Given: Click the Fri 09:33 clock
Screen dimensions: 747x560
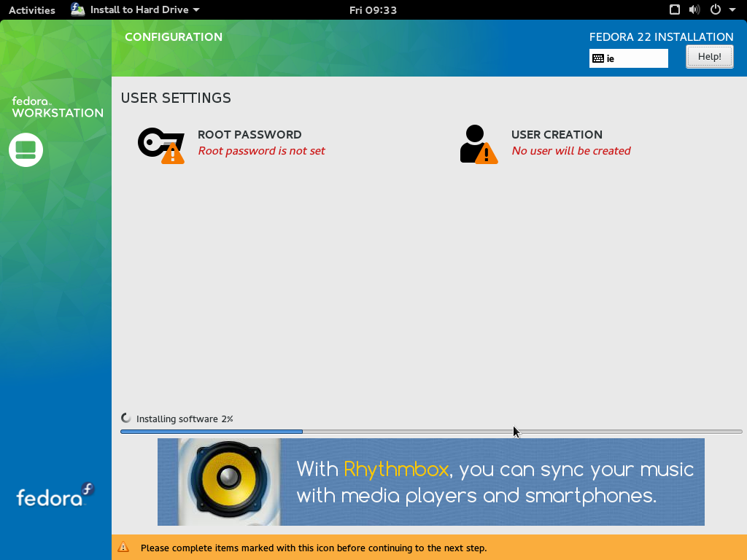Looking at the screenshot, I should coord(373,10).
